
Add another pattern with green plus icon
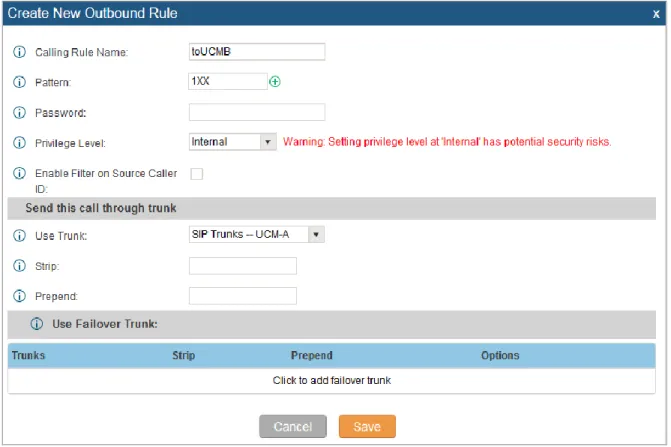coord(275,81)
